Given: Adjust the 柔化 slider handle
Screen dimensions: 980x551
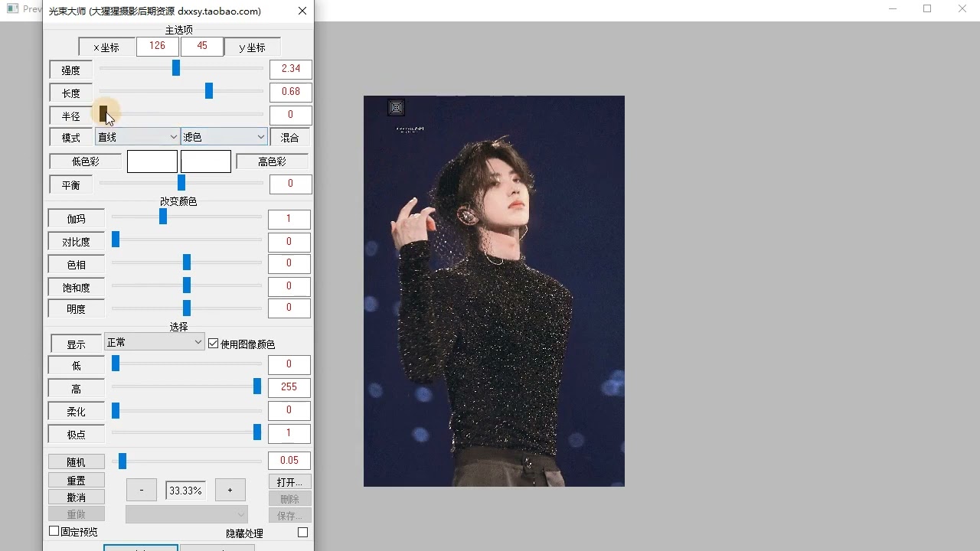Looking at the screenshot, I should 116,411.
